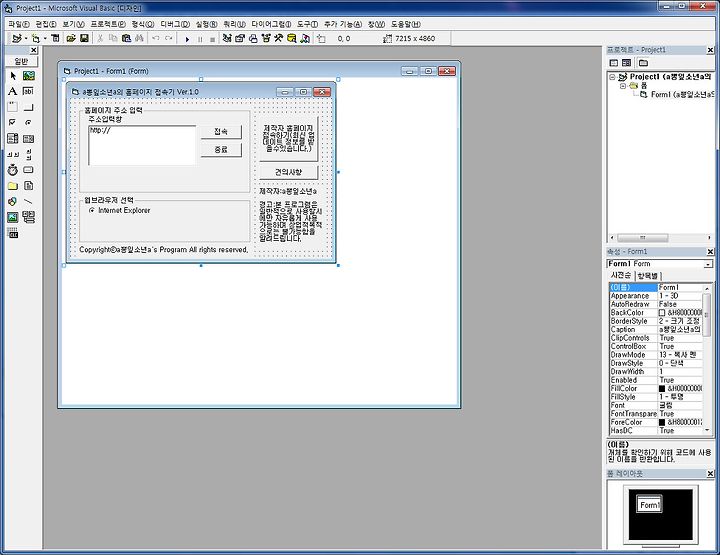The height and width of the screenshot is (555, 720).
Task: Select the FileListBox control tool
Action: point(28,185)
